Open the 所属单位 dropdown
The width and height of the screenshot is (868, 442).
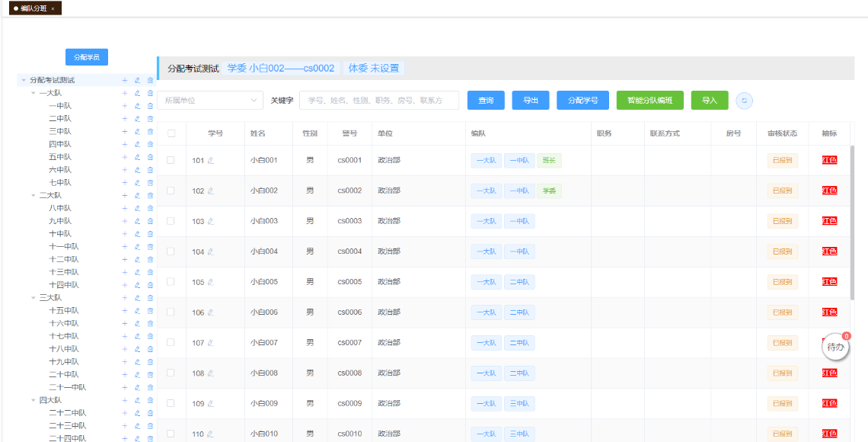point(210,101)
